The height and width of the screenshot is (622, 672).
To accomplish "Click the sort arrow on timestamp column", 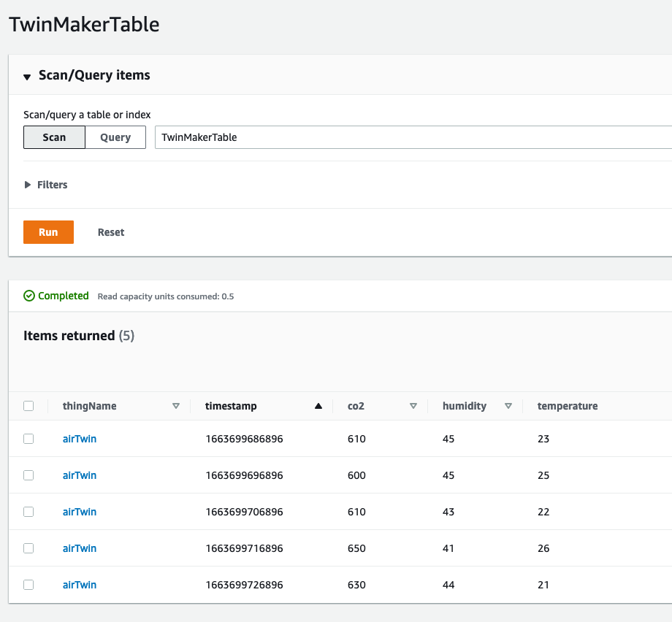I will (318, 406).
